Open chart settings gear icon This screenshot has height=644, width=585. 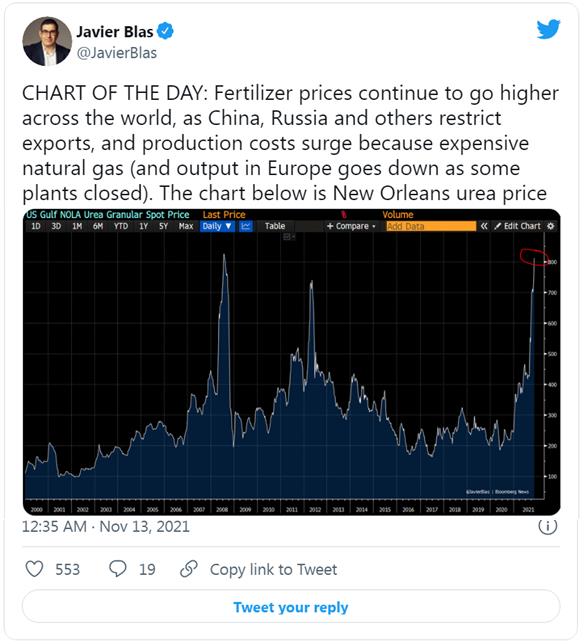tap(551, 226)
